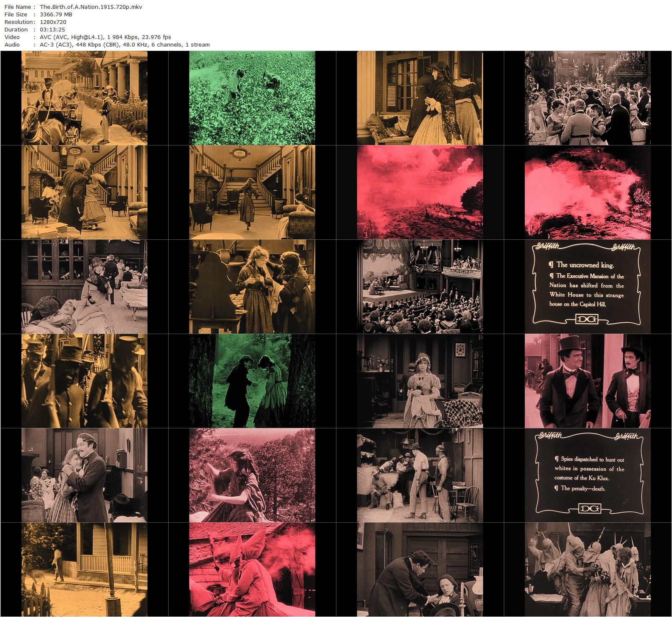Open the 'Spies dispatched' intertitle thumbnail
Viewport: 672px width, 617px height.
[x=588, y=475]
